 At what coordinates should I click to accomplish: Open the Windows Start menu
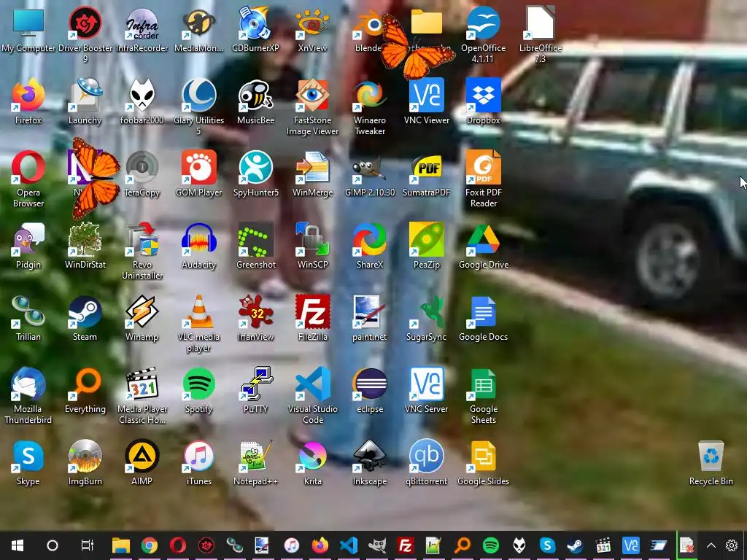18,545
